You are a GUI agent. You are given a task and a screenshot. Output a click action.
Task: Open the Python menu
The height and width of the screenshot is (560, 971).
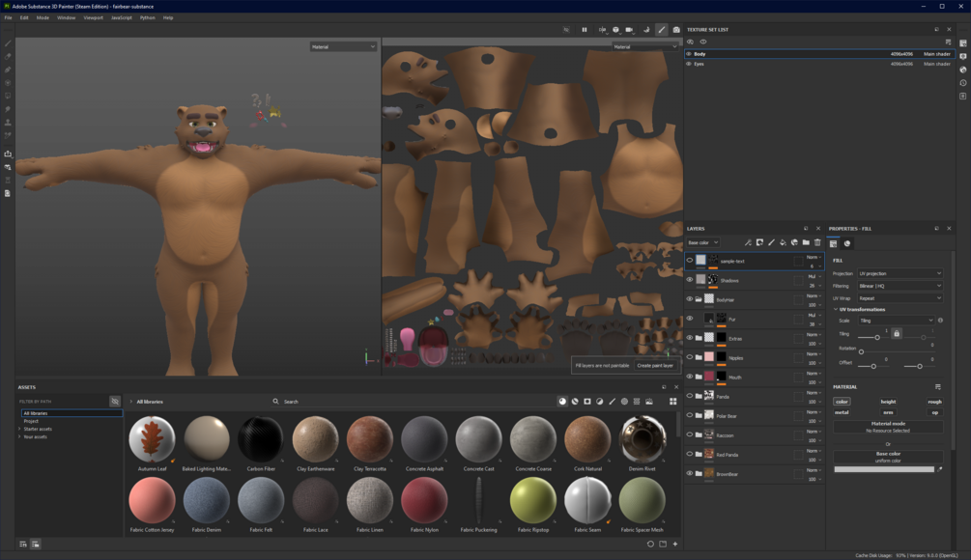(148, 18)
